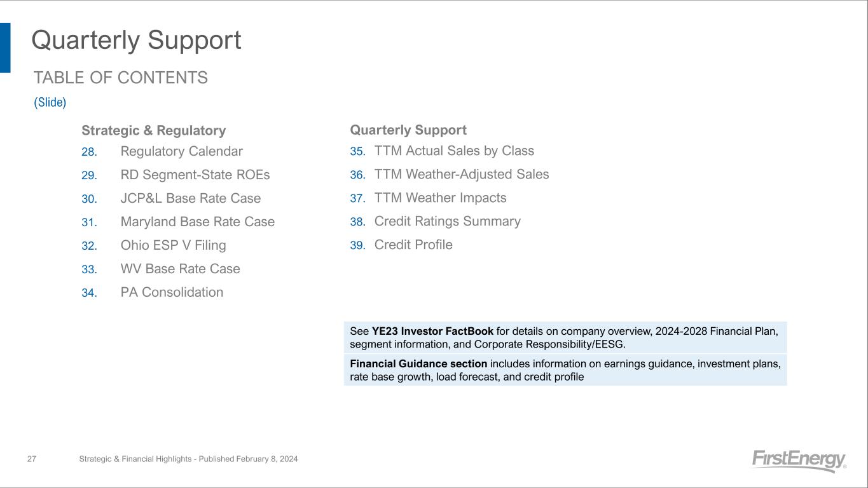Select the Maryland Base Rate Case entry
The width and height of the screenshot is (868, 488).
coord(197,222)
